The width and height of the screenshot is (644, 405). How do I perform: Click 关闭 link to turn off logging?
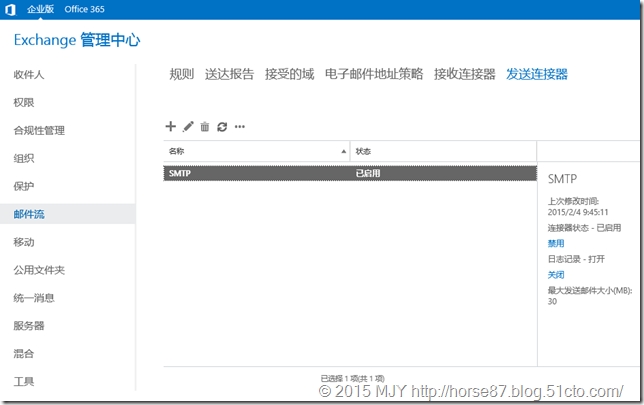coord(555,274)
